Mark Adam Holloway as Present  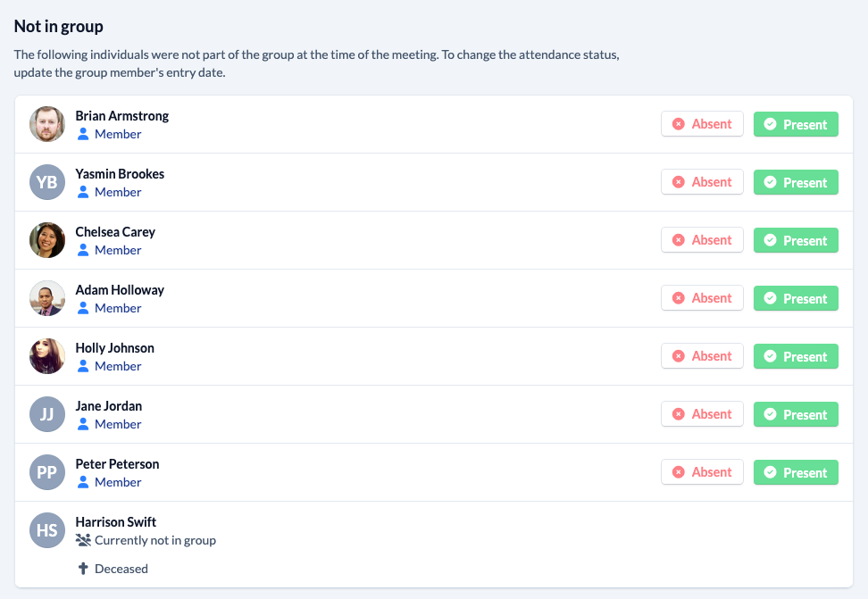(x=796, y=298)
